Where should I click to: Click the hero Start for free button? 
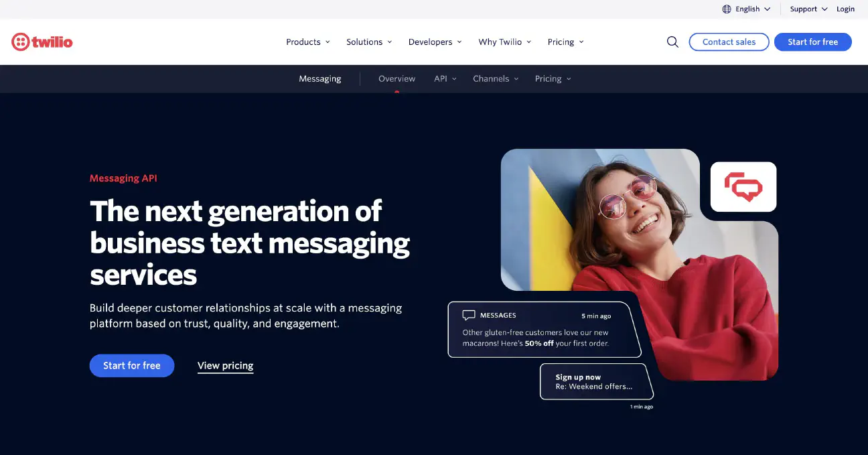[132, 365]
